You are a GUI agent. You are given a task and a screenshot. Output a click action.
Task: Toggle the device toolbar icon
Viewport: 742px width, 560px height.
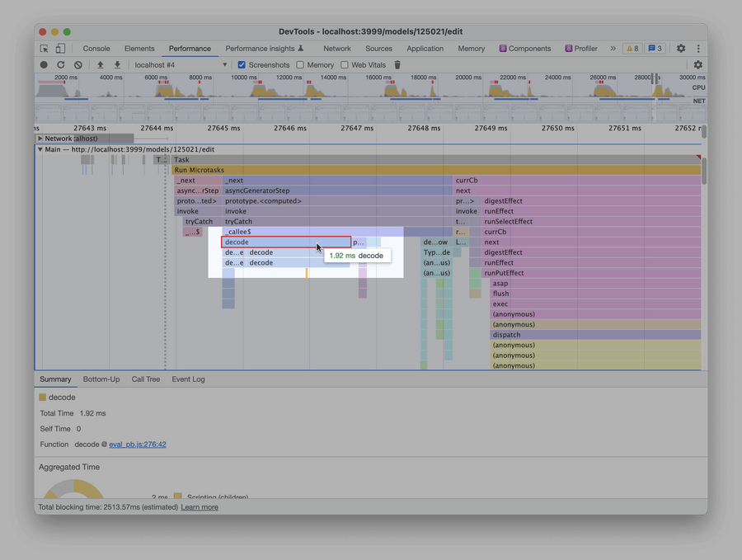59,49
